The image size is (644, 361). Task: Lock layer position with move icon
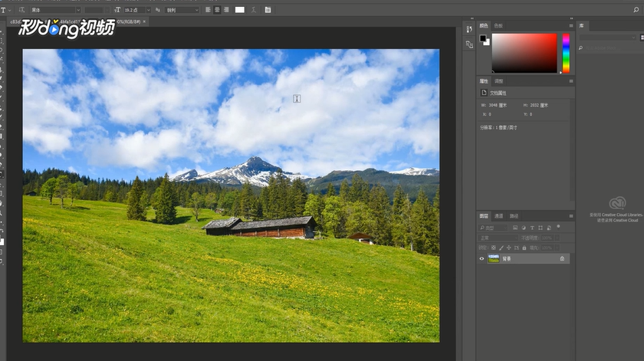tap(509, 248)
